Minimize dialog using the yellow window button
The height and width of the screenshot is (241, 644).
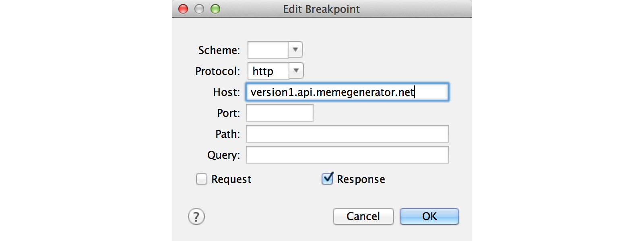[x=199, y=9]
